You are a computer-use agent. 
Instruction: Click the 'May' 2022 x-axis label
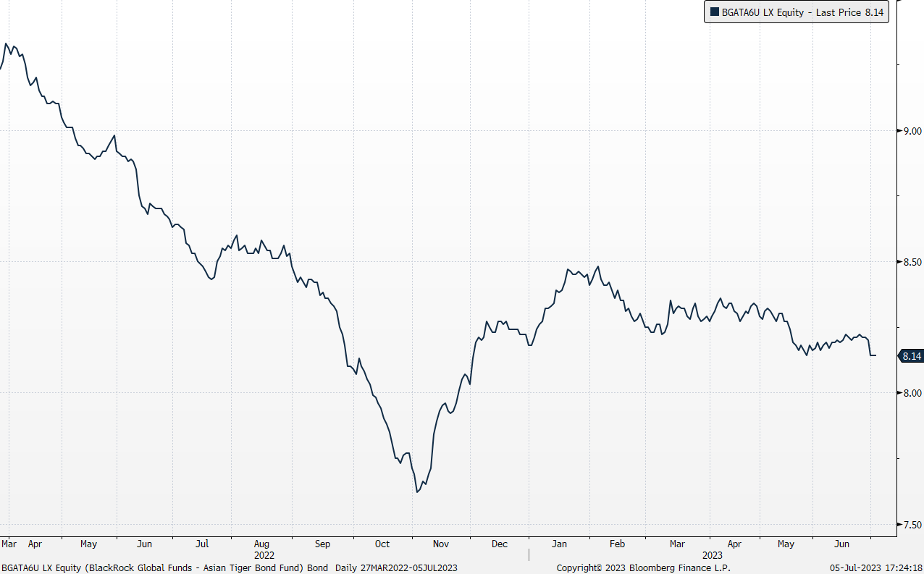[88, 544]
